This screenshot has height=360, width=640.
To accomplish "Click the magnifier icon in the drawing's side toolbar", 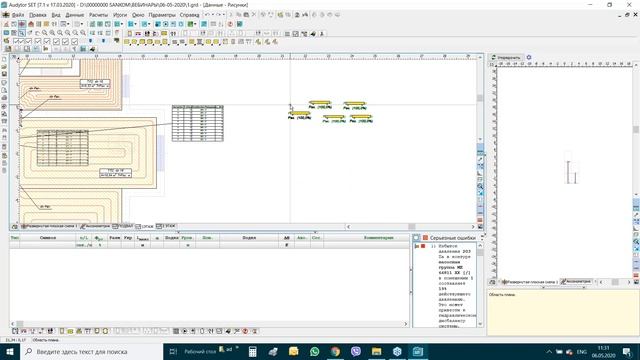I will pos(480,186).
